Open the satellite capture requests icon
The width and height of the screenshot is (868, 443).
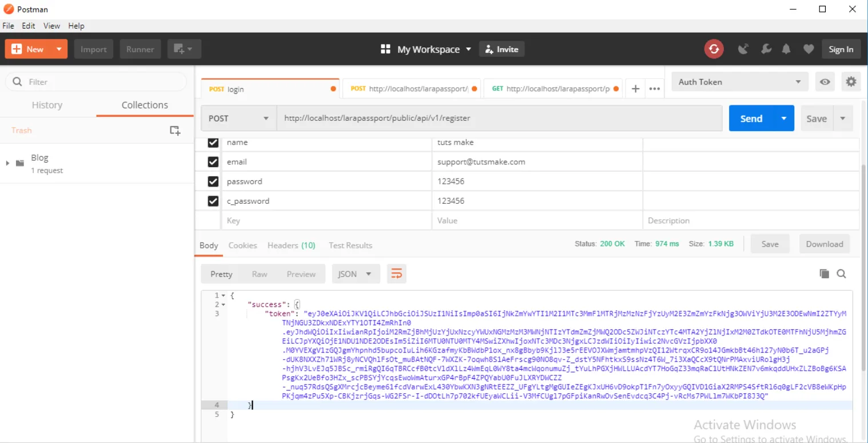743,49
